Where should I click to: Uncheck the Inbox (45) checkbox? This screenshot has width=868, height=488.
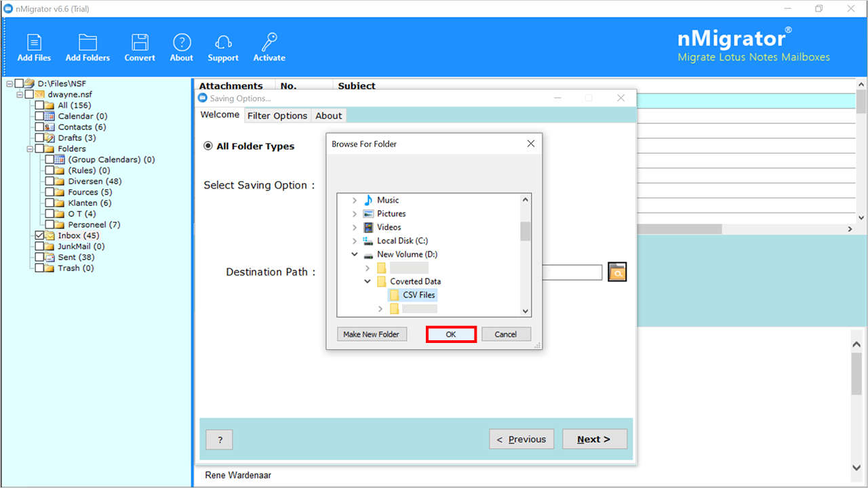click(39, 235)
